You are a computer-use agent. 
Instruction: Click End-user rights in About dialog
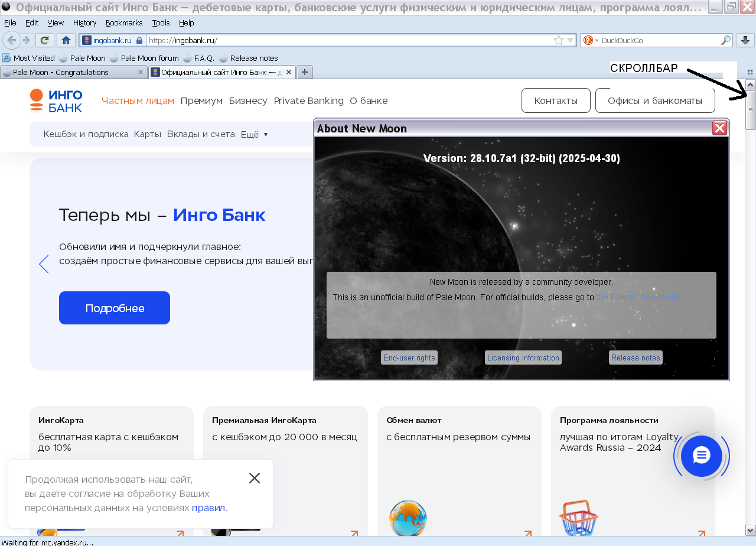(409, 357)
